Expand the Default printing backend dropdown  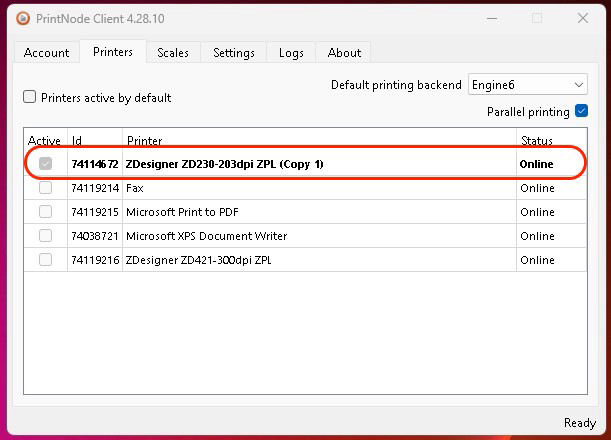tap(527, 85)
